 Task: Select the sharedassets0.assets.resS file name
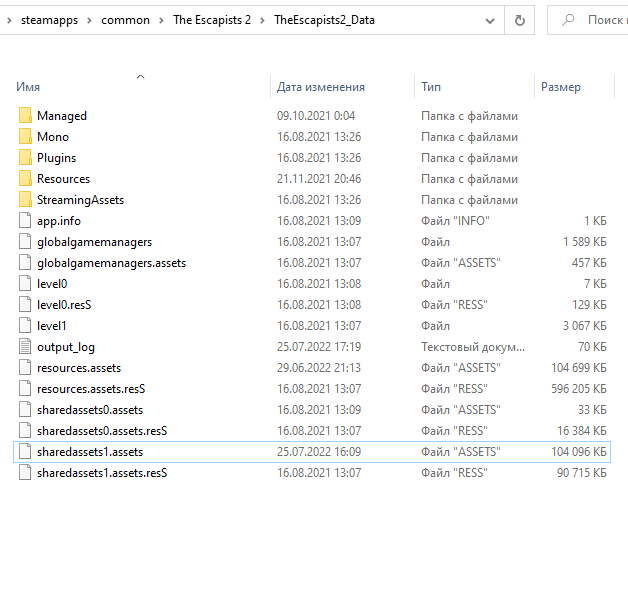coord(102,431)
